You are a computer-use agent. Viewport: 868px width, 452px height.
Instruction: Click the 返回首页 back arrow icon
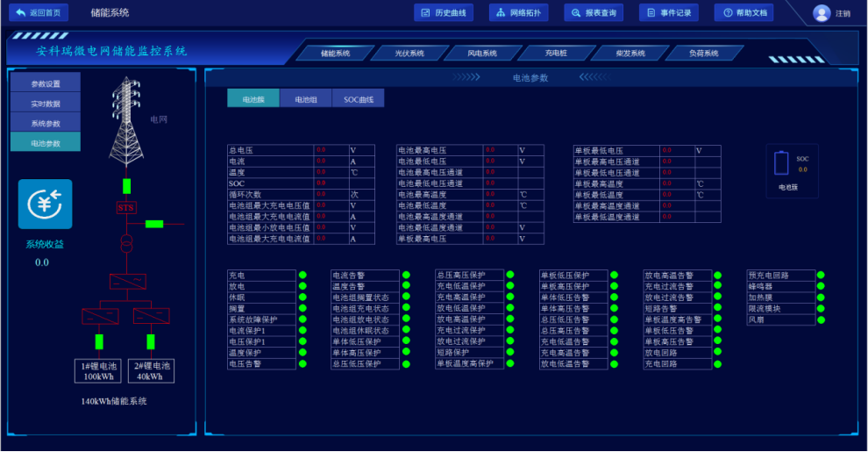(x=20, y=12)
